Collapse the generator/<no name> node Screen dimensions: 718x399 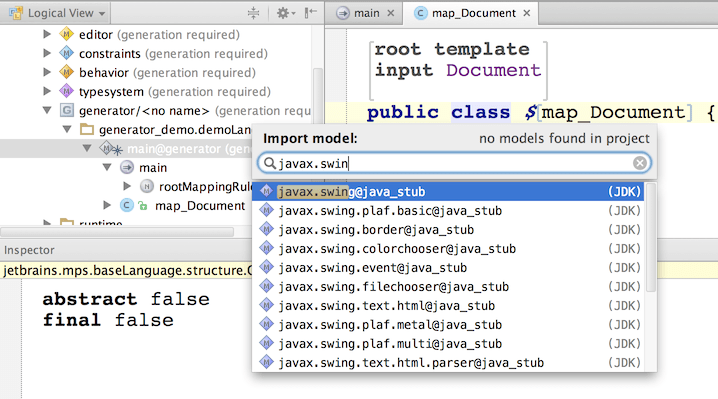pos(47,110)
